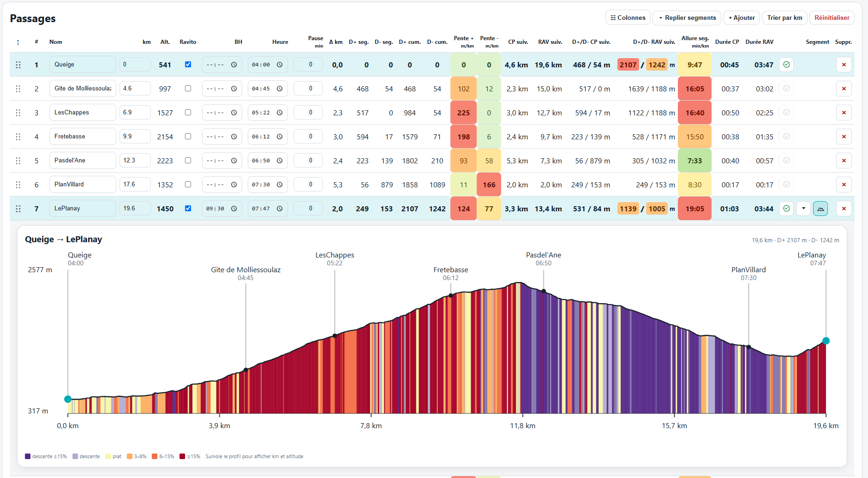Image resolution: width=868 pixels, height=478 pixels.
Task: Expand the dropdown arrow on LePlanay row
Action: (803, 209)
